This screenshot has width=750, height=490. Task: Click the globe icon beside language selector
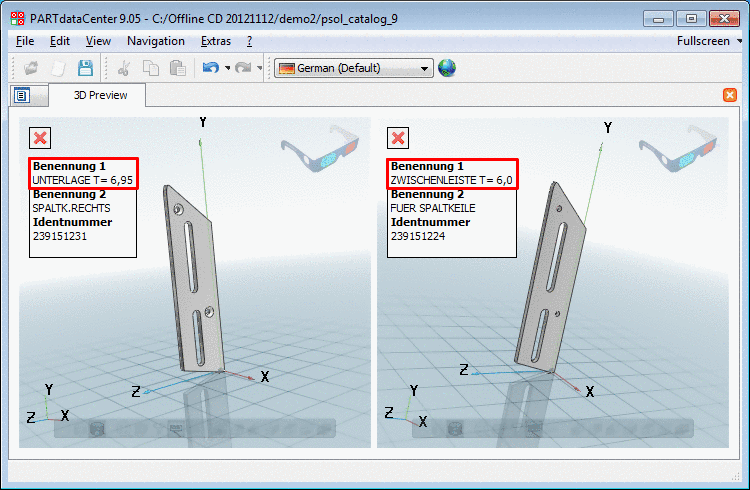click(x=447, y=68)
